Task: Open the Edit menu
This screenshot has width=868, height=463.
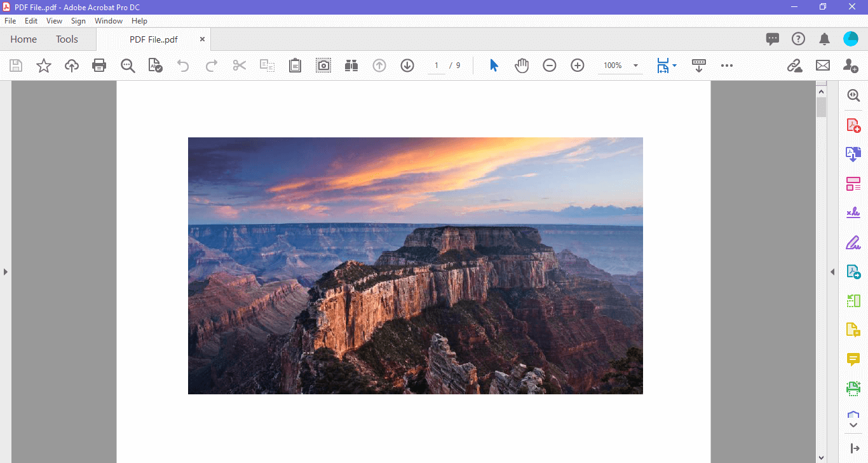Action: (x=31, y=21)
